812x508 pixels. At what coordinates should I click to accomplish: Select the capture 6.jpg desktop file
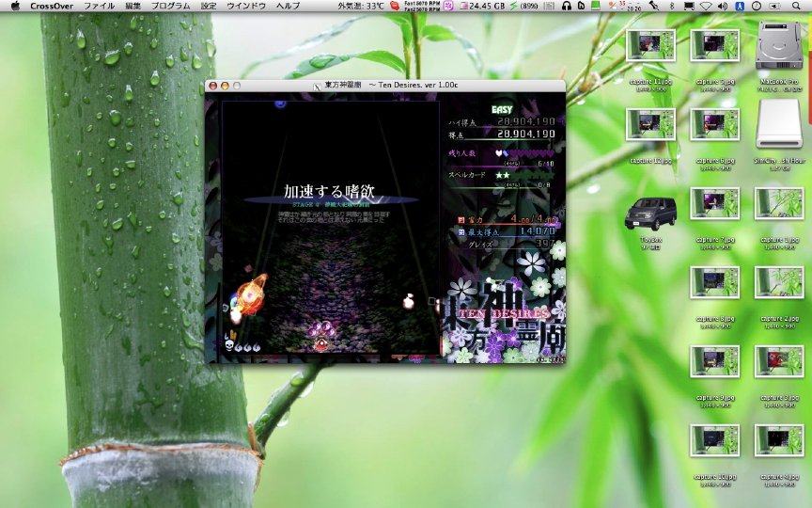tap(714, 124)
